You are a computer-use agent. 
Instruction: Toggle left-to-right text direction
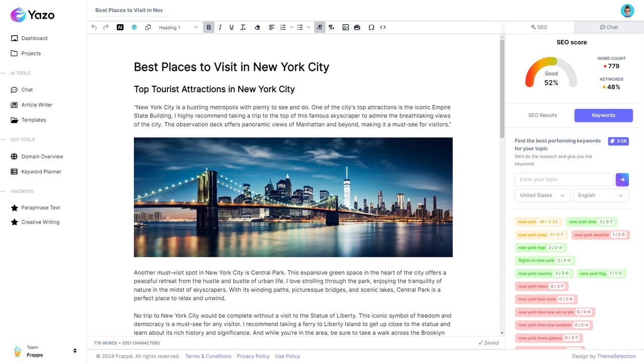320,27
